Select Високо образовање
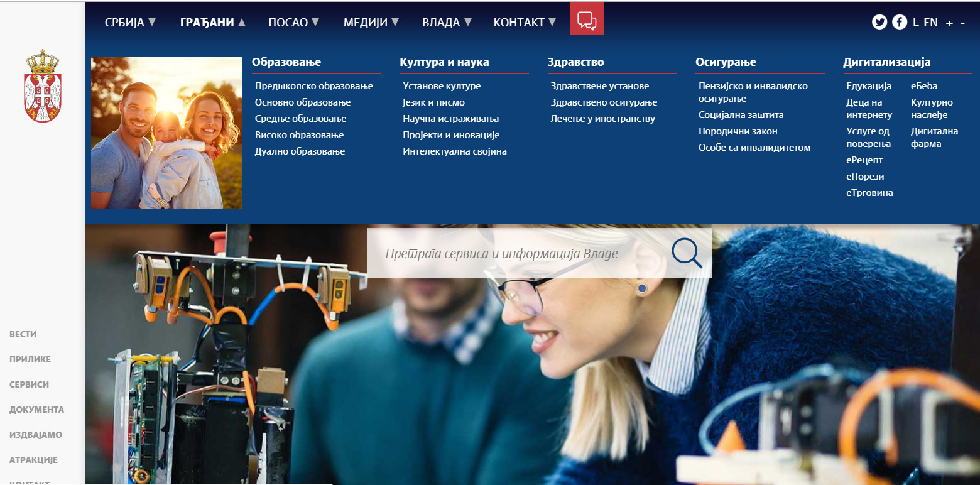 (x=299, y=135)
